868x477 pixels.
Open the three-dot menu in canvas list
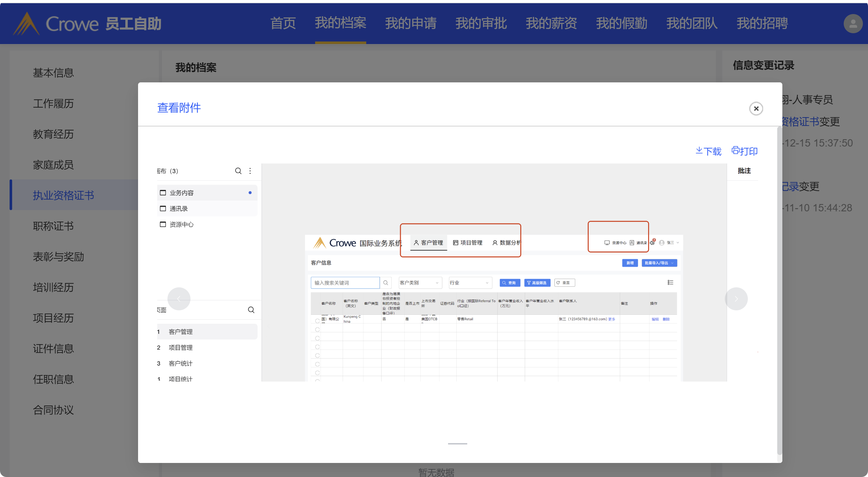click(250, 171)
